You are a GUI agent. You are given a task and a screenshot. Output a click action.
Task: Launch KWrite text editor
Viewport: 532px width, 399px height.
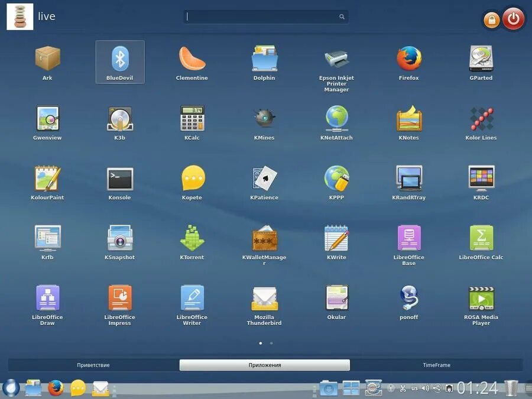[x=336, y=242]
